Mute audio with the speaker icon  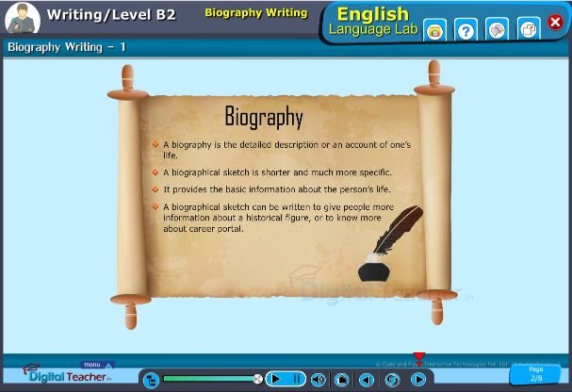point(319,380)
